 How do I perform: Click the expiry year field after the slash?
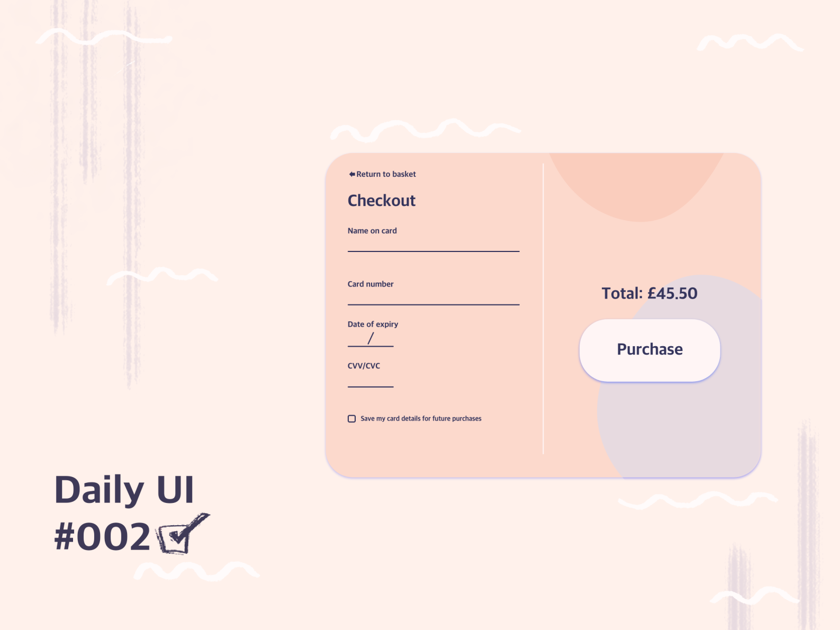384,343
